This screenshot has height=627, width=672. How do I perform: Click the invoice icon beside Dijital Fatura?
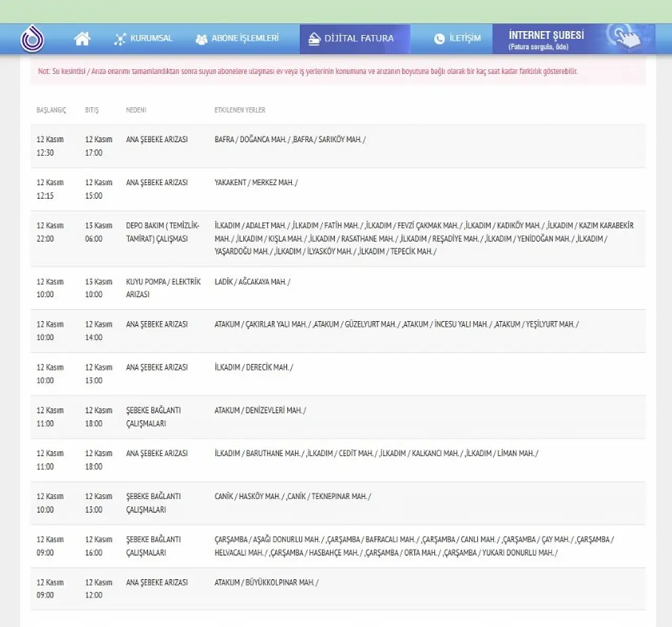[314, 39]
